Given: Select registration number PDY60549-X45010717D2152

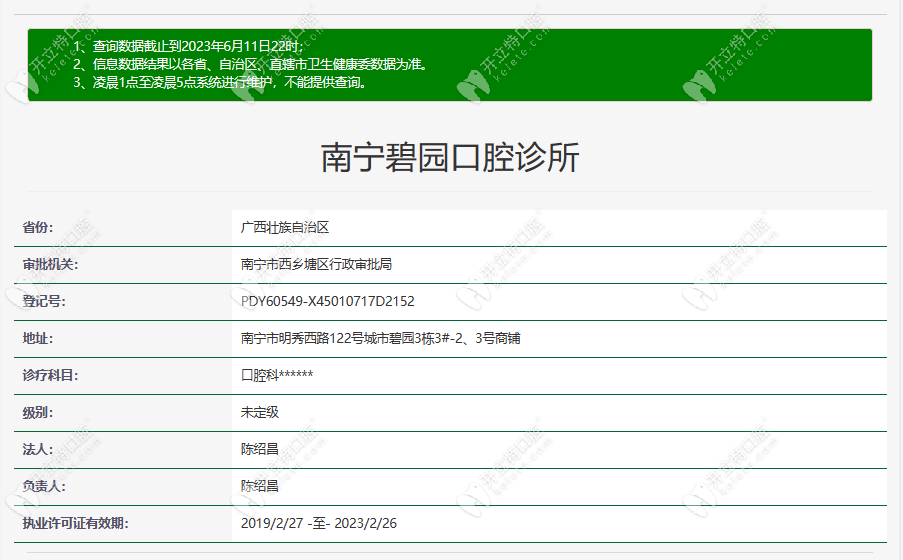Looking at the screenshot, I should coord(328,301).
